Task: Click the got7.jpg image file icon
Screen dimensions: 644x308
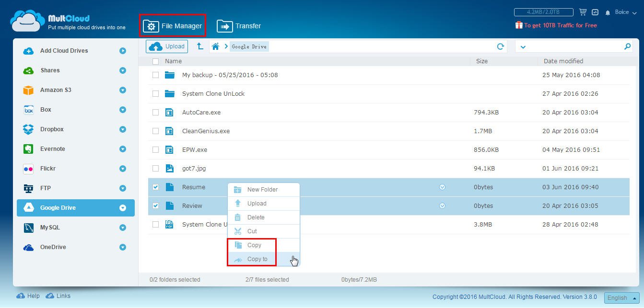Action: click(x=169, y=168)
